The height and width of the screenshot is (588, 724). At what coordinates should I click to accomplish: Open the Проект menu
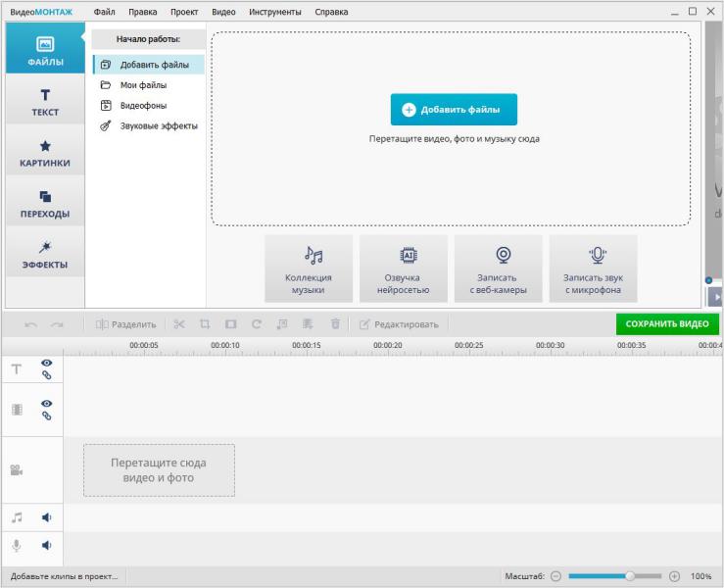[x=184, y=12]
